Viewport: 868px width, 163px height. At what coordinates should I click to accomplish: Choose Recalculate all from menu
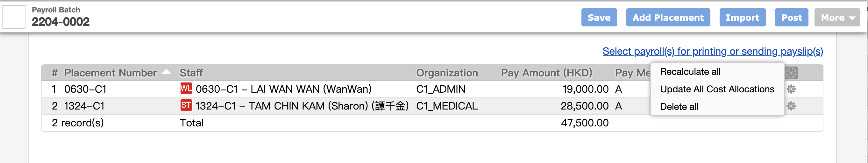point(690,72)
